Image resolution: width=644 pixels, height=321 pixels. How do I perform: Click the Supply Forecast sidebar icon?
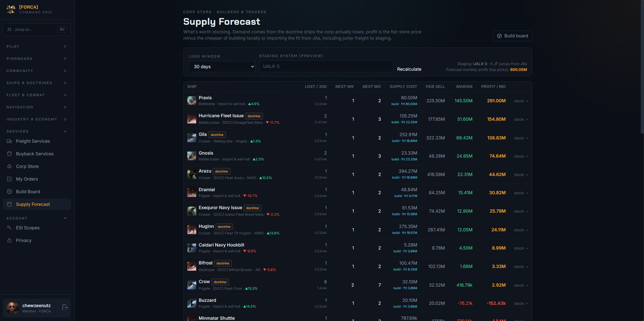[x=9, y=204]
